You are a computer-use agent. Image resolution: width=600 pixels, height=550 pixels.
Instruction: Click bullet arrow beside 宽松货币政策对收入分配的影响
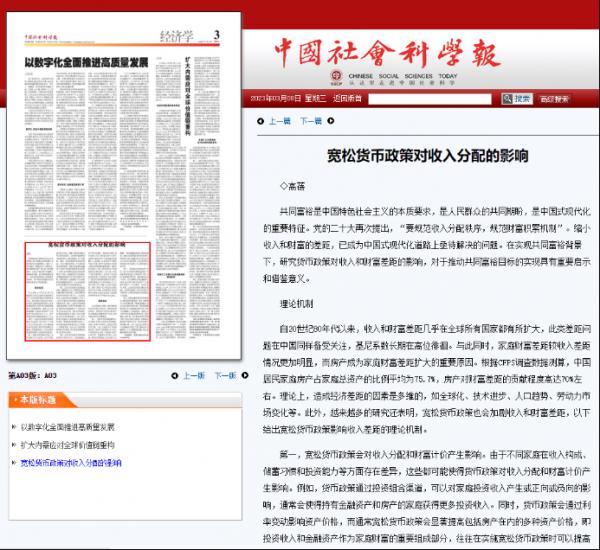pos(12,463)
